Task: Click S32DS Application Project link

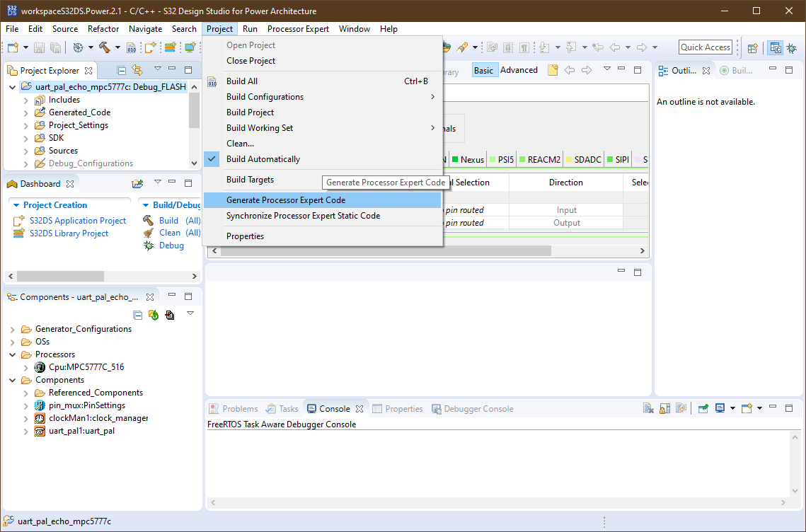Action: point(77,221)
